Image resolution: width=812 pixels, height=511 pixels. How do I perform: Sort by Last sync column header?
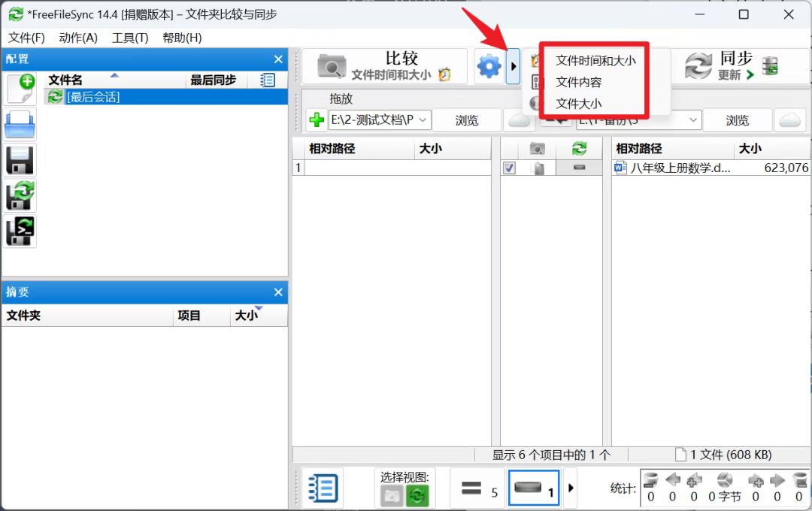pos(214,80)
